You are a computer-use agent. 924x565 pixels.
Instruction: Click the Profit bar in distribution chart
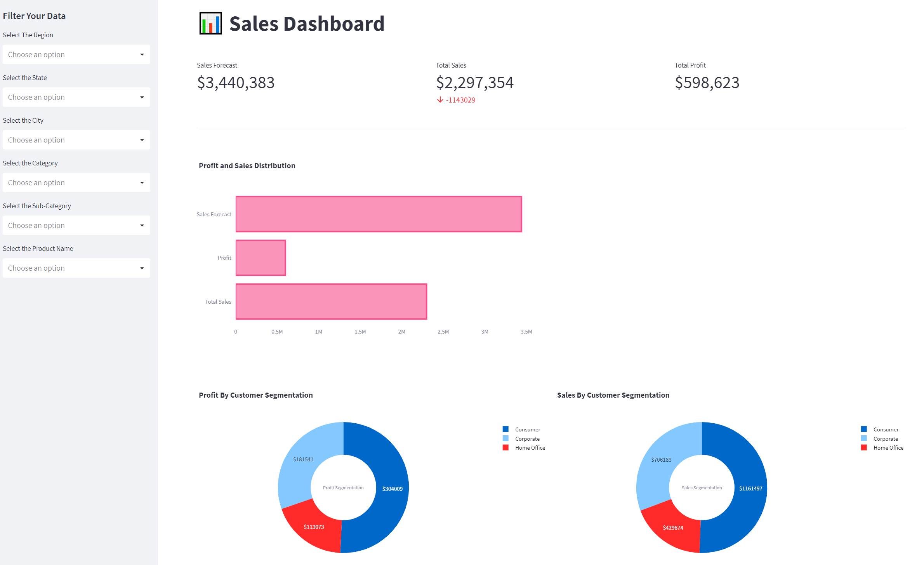pos(261,258)
